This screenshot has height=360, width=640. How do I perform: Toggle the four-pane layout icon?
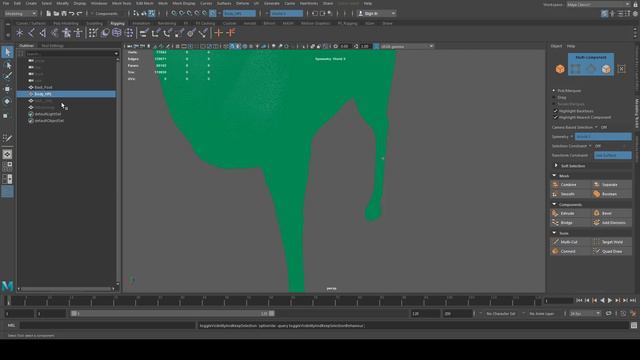click(7, 167)
